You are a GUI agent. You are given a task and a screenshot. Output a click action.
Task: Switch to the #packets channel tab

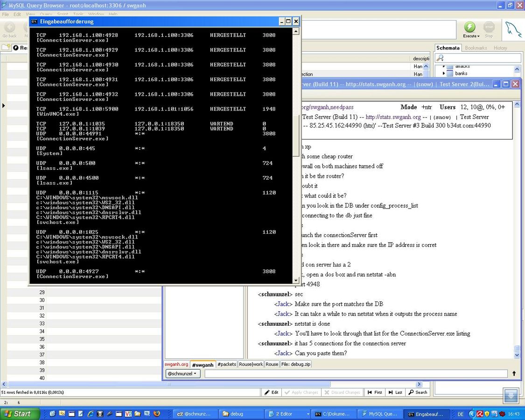point(227,364)
